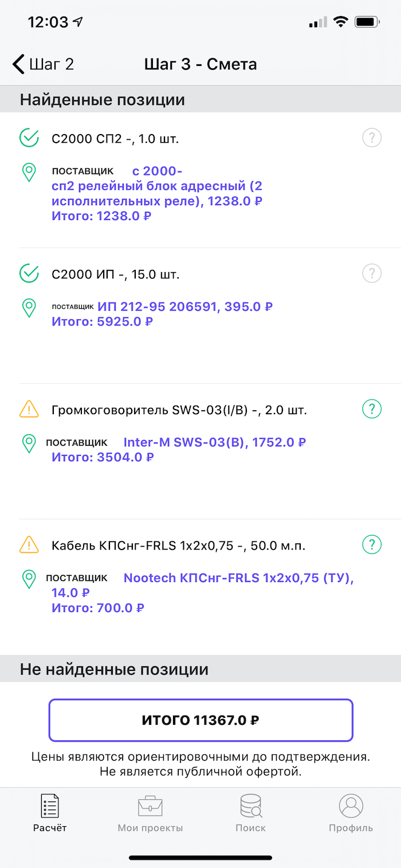Viewport: 401px width, 868px height.
Task: Go back to Шаг 2
Action: pos(44,64)
